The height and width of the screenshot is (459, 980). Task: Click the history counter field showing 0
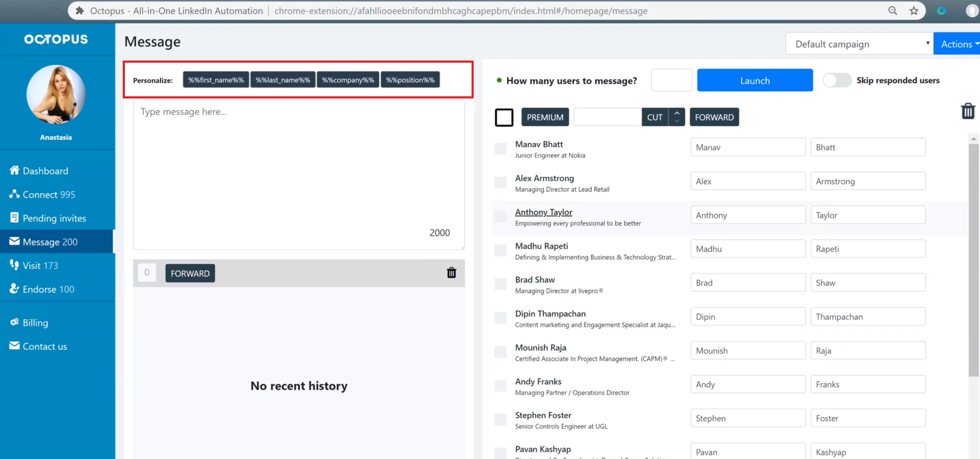click(147, 272)
